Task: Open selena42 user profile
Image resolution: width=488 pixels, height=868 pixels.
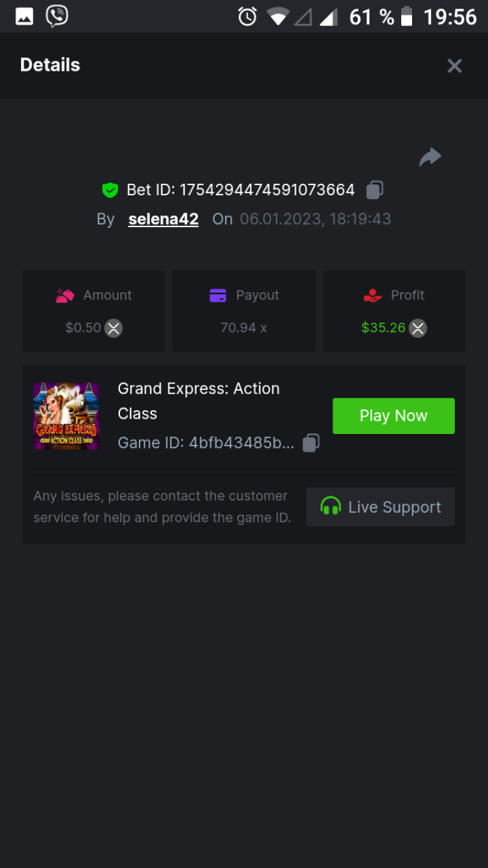Action: point(163,219)
